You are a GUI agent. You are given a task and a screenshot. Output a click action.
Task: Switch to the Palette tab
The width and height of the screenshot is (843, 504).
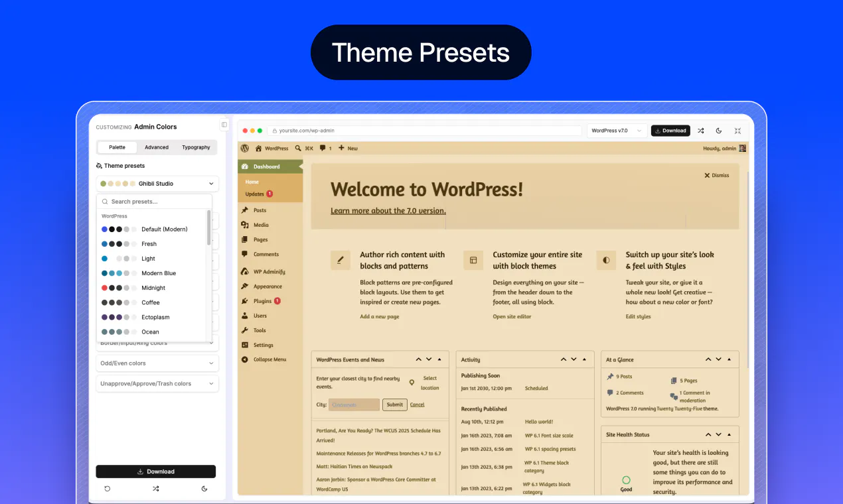[117, 147]
